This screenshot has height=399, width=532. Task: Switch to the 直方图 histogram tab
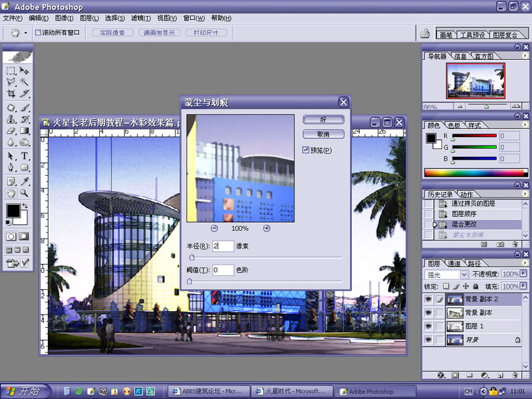(x=484, y=57)
